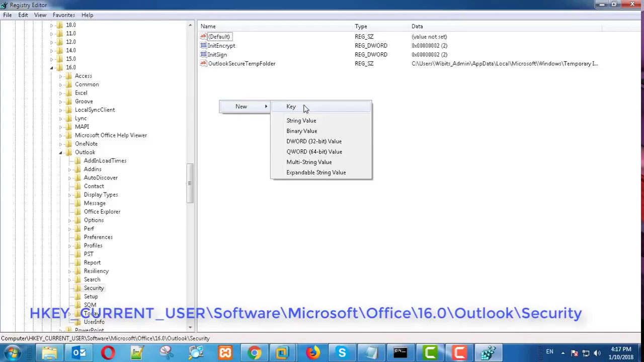
Task: Collapse the 16.0 tree node
Action: pos(52,67)
